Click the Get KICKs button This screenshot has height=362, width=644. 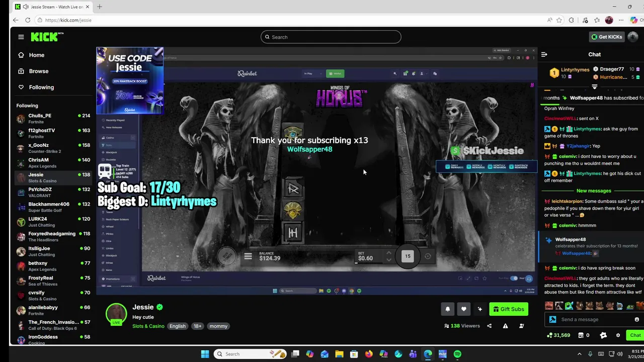607,37
